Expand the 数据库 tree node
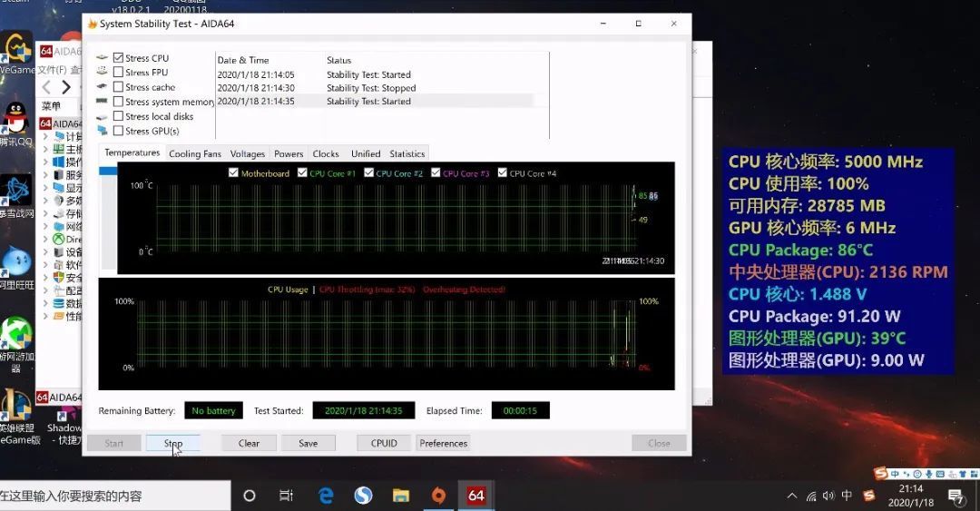980x511 pixels. click(x=45, y=303)
